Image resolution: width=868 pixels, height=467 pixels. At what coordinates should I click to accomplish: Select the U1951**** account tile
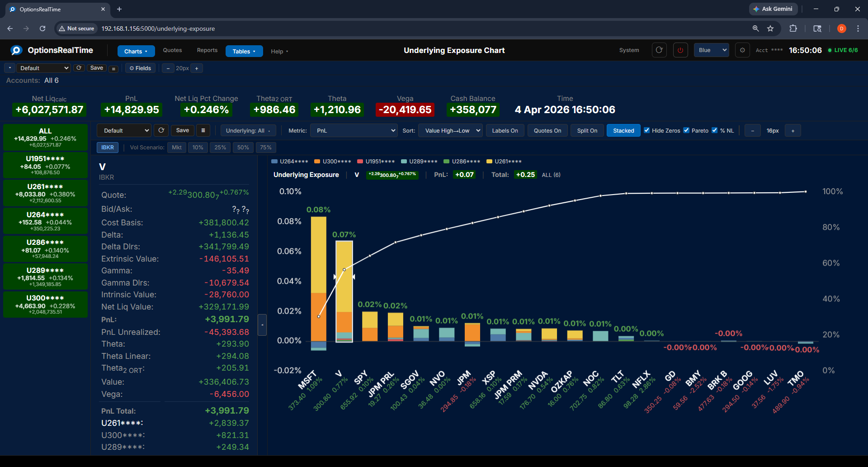click(45, 165)
